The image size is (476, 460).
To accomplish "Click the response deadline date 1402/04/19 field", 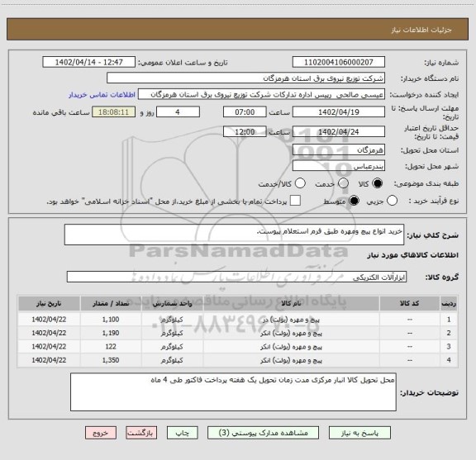I will tap(339, 112).
